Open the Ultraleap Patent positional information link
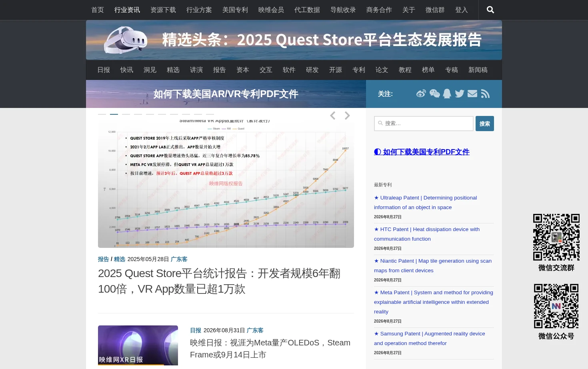The image size is (588, 369). [426, 202]
